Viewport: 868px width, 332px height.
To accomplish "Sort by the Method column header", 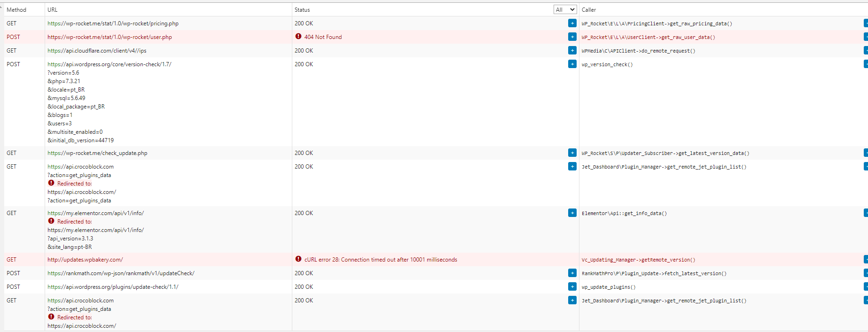I will tap(16, 10).
